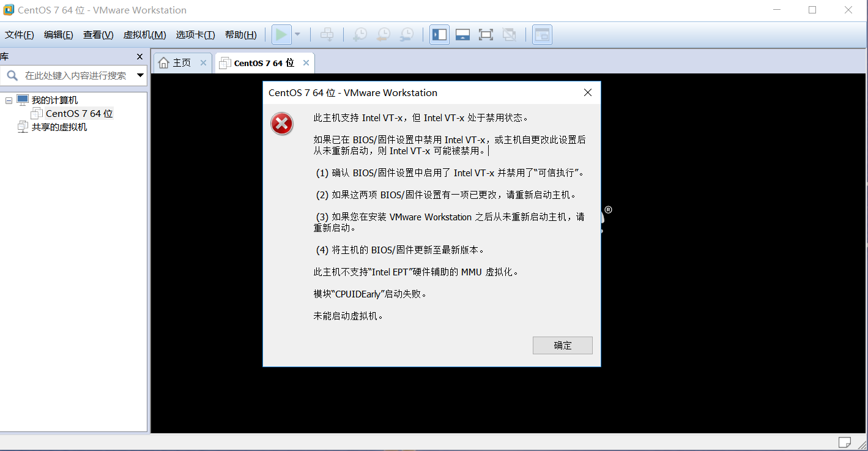
Task: Collapse the 我的计算机 tree node
Action: [x=9, y=100]
